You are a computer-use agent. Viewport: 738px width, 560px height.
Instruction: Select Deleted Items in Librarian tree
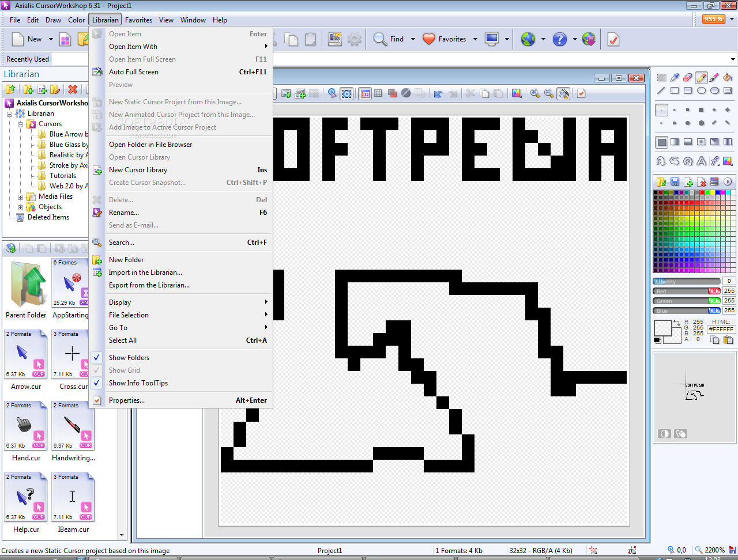coord(48,217)
